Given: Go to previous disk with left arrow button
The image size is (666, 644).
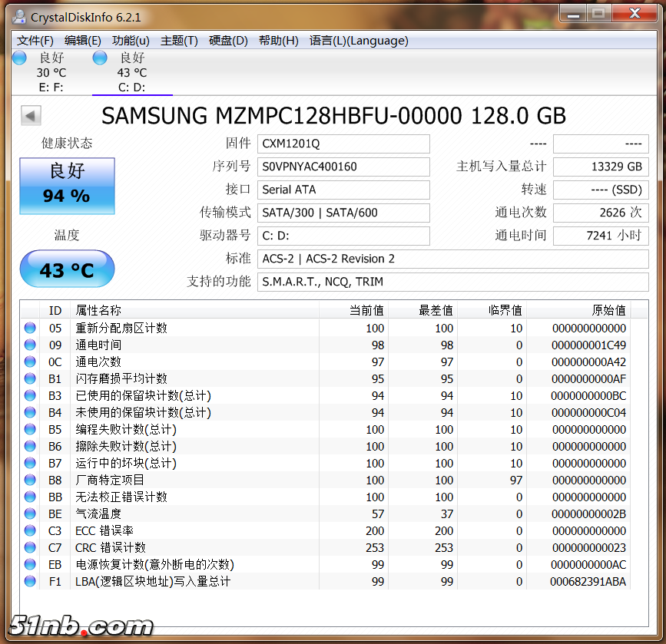Looking at the screenshot, I should (31, 115).
